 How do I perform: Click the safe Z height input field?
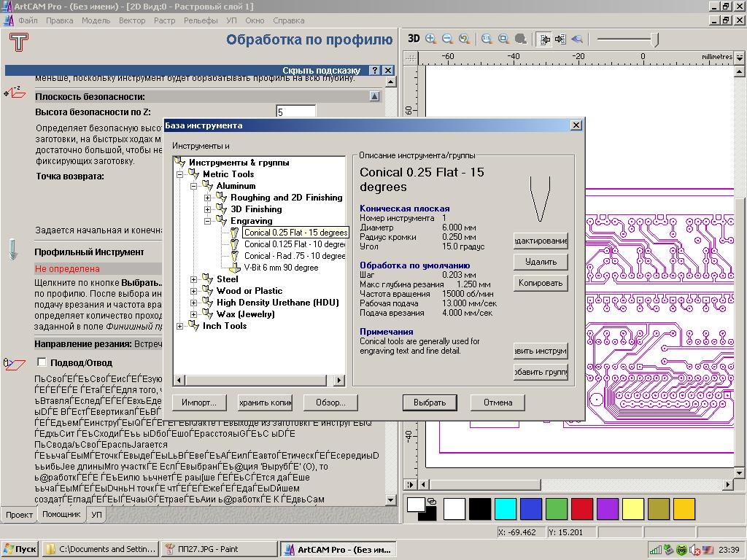[296, 112]
